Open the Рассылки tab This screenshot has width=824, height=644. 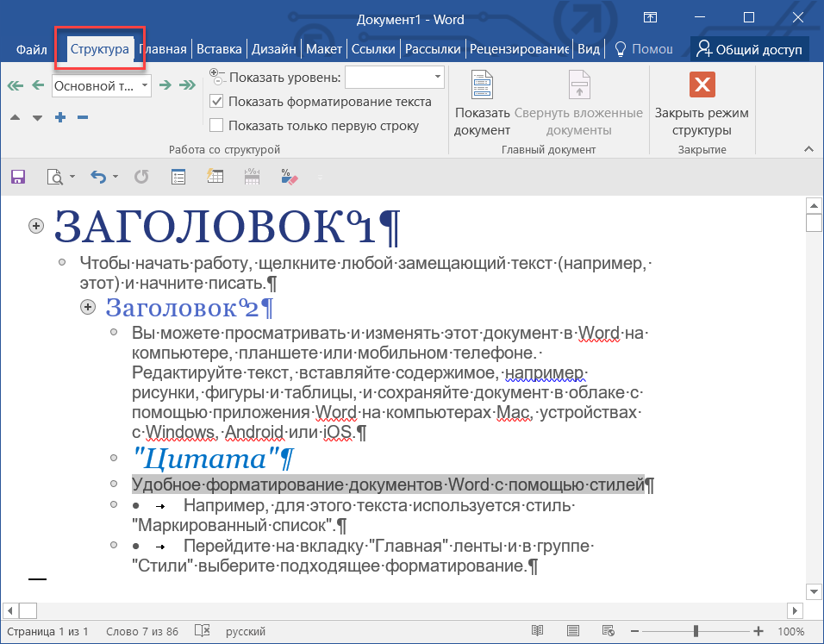433,49
